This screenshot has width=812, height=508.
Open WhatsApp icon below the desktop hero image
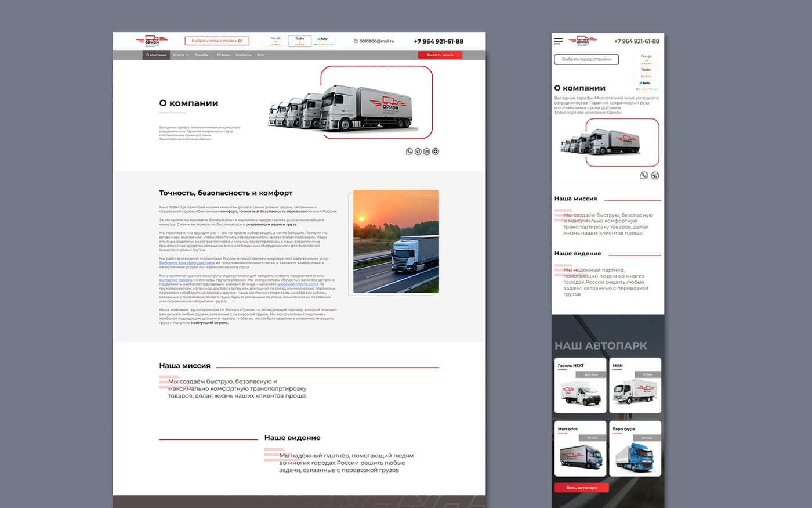[x=409, y=152]
